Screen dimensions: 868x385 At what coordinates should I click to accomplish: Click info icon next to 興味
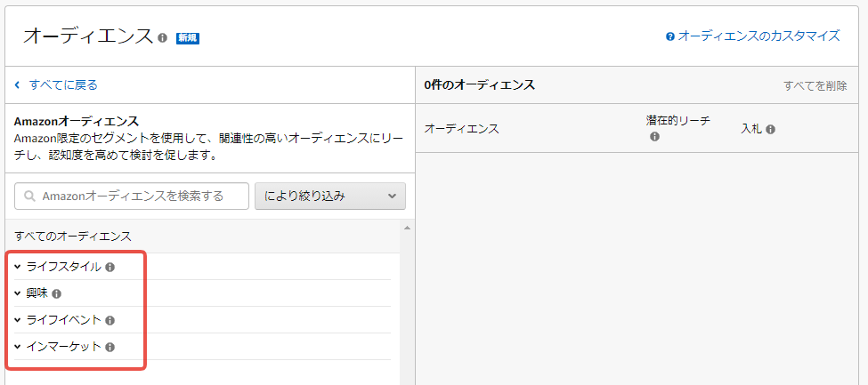[x=57, y=293]
